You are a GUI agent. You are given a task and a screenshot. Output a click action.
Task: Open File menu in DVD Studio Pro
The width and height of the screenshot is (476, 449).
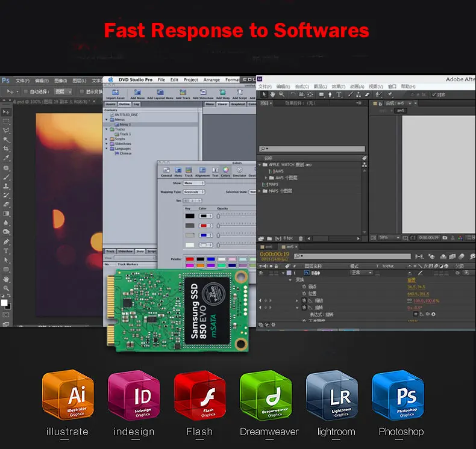pyautogui.click(x=161, y=79)
